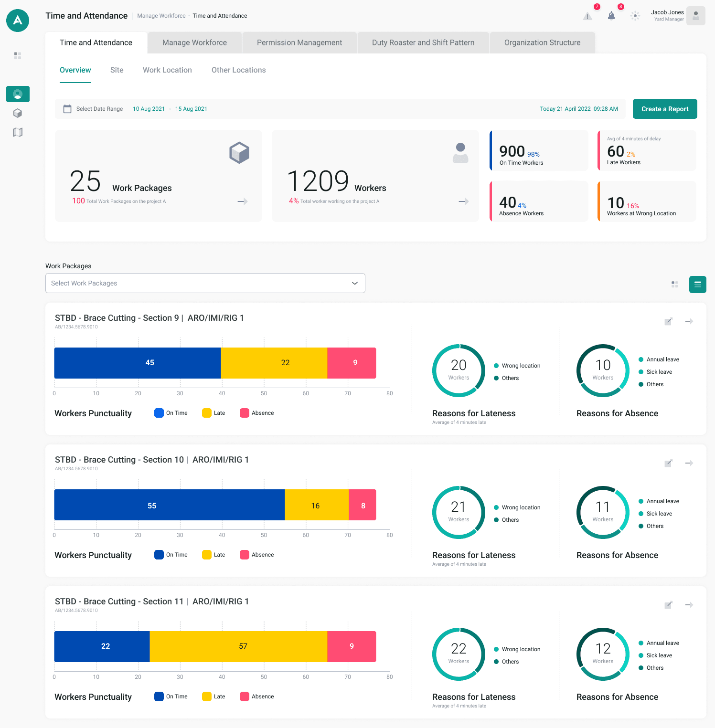Open Duty Roaster and Shift Pattern tab

coord(423,42)
